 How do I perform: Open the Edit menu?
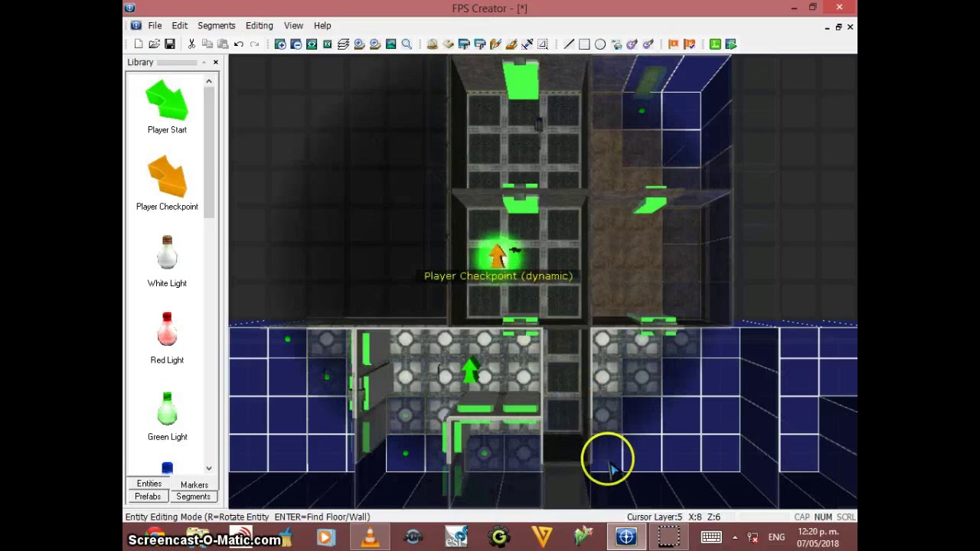point(179,26)
